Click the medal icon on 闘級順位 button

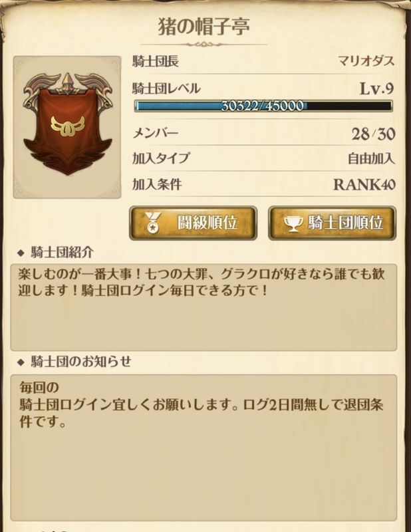(152, 223)
